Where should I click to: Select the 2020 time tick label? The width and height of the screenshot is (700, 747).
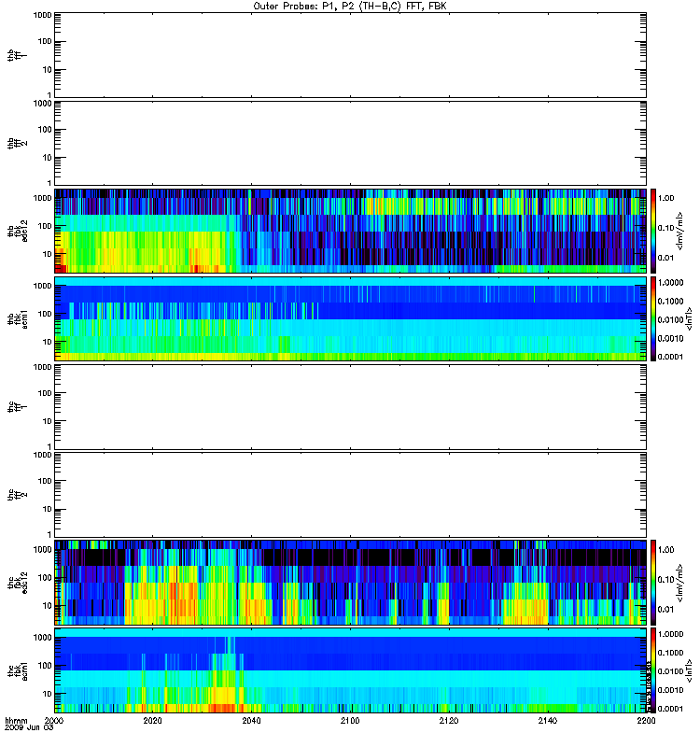pos(152,721)
